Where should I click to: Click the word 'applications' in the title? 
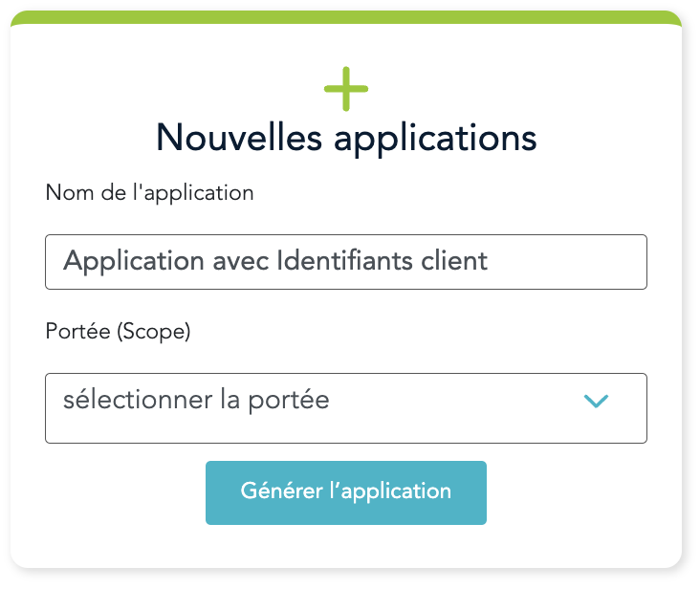tap(435, 138)
